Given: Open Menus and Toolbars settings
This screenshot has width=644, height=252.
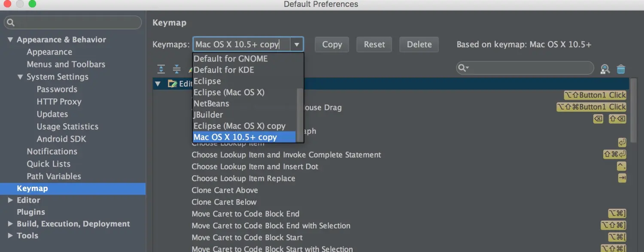Looking at the screenshot, I should pyautogui.click(x=66, y=64).
